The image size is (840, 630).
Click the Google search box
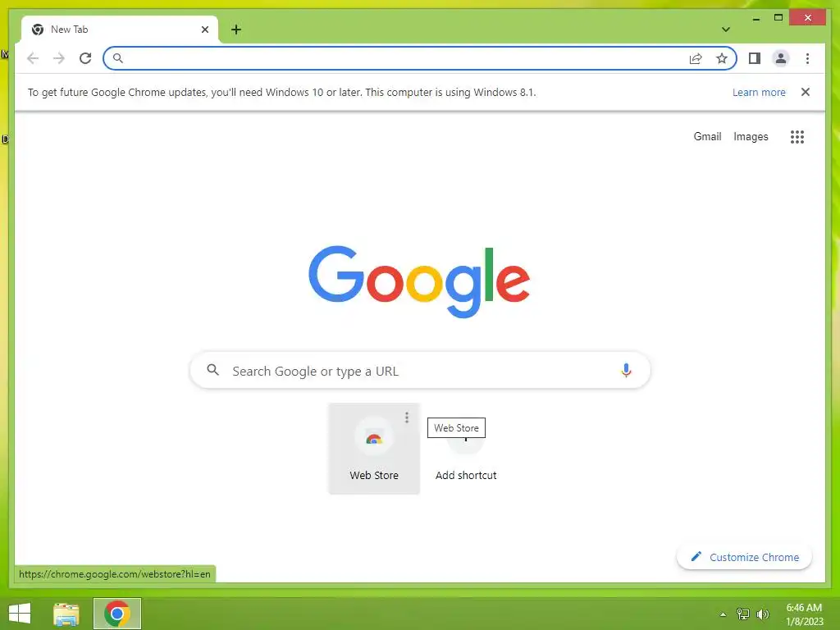point(420,371)
